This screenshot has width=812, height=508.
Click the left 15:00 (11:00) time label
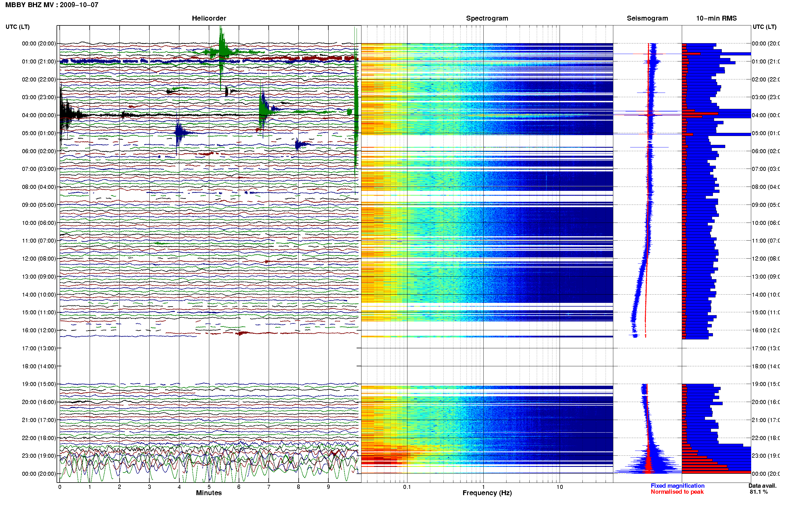[x=39, y=312]
